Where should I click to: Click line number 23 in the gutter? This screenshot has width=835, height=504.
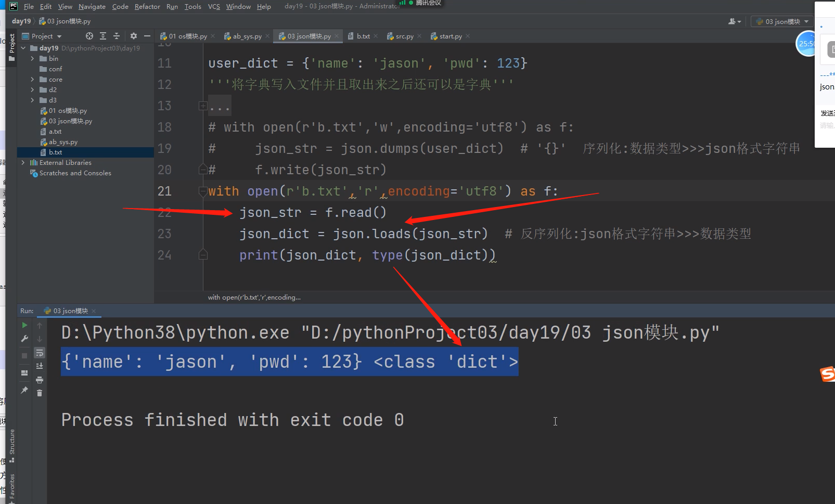point(164,234)
